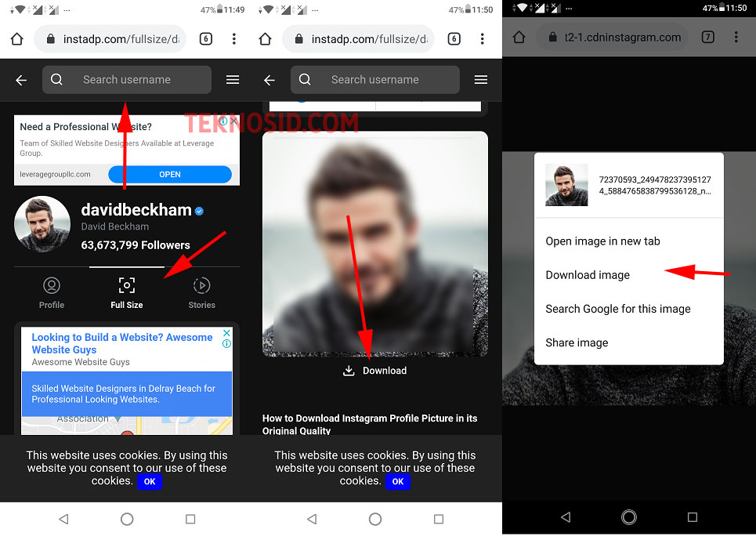Tap Download button below full size photo
756x536 pixels.
(375, 371)
